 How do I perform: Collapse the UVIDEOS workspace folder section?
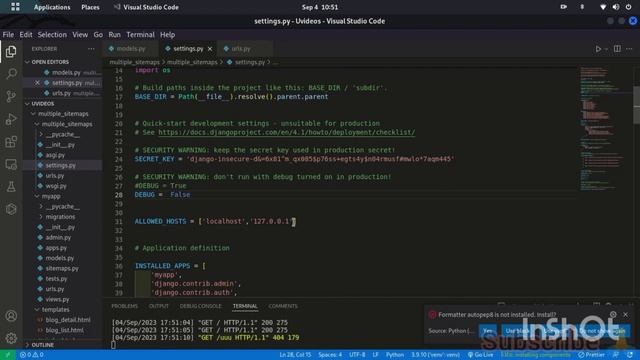click(42, 104)
